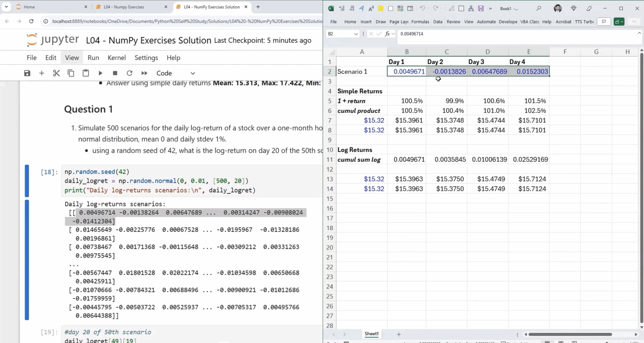Undo last action in Excel
The width and height of the screenshot is (644, 343).
coord(422,9)
